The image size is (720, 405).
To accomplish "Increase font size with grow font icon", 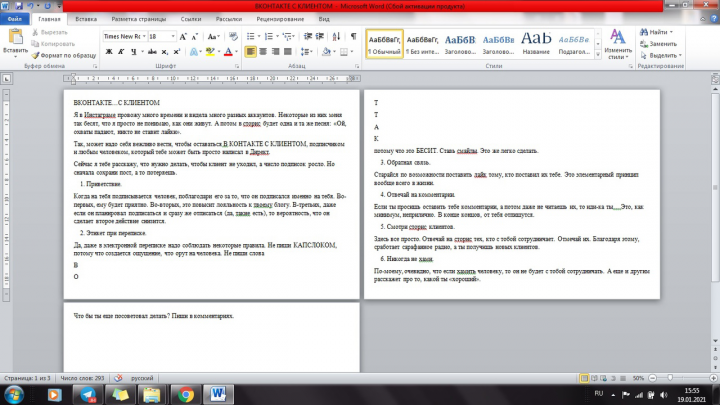I will 183,36.
